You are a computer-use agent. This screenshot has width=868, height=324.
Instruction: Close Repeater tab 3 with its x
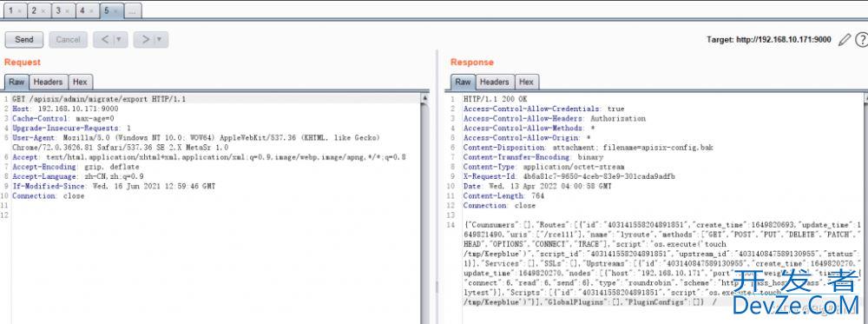point(67,11)
